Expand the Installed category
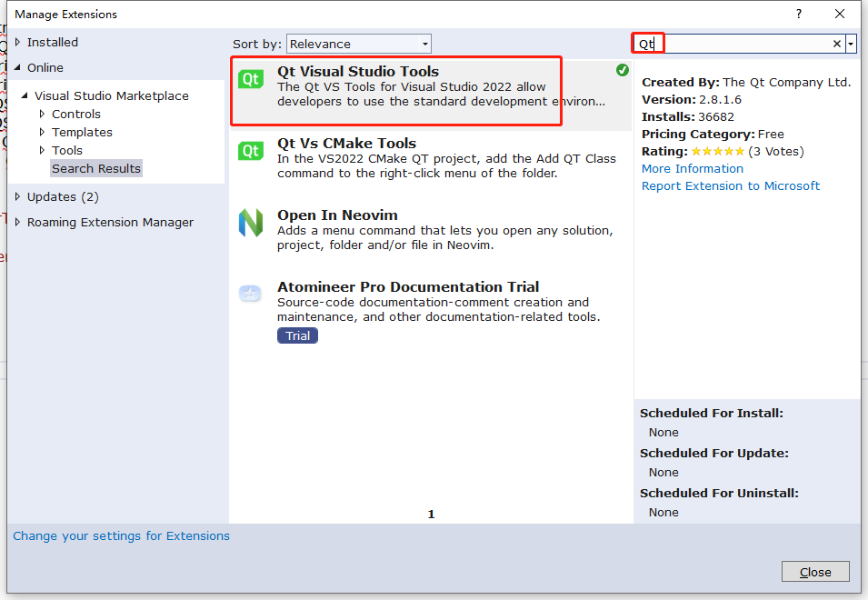The image size is (868, 600). 17,42
